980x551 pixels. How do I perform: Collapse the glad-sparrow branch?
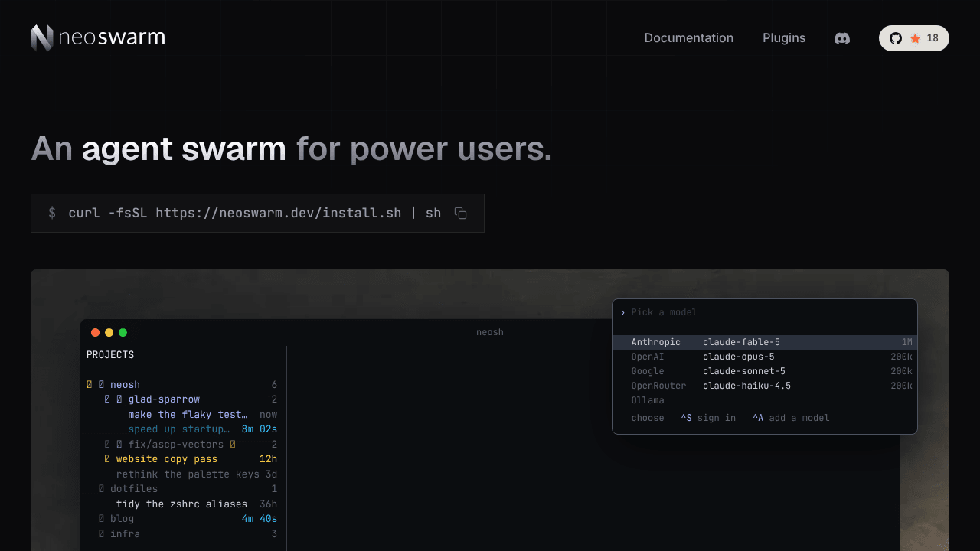coord(107,399)
